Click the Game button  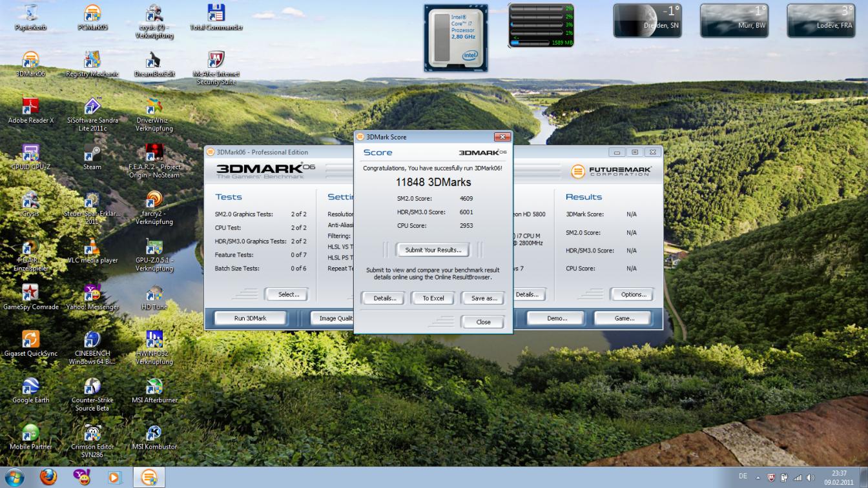tap(624, 318)
